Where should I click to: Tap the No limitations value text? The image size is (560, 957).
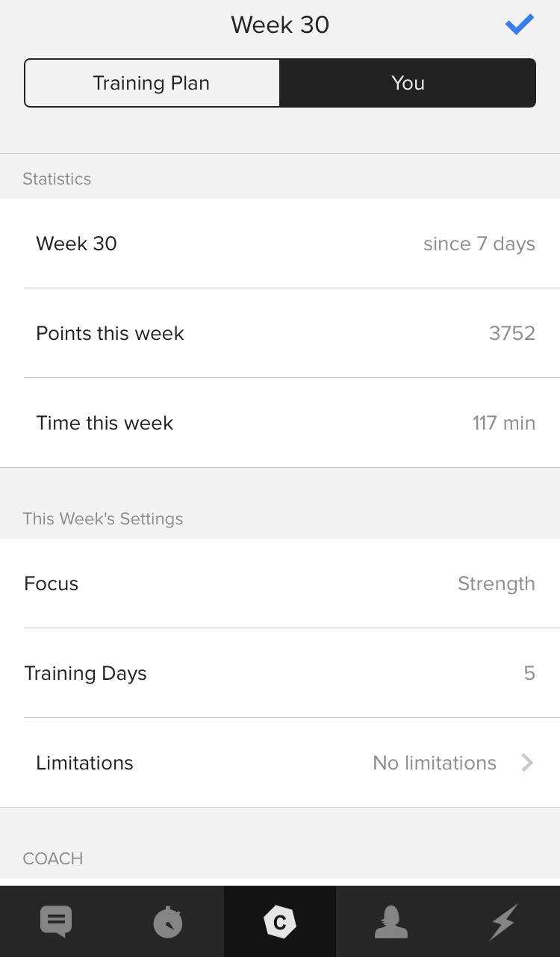[435, 763]
